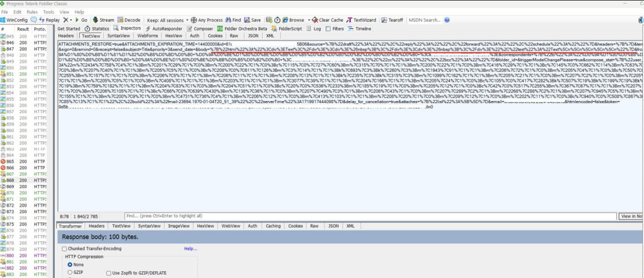This screenshot has height=278, width=644.
Task: Open the Rules menu
Action: pyautogui.click(x=32, y=12)
